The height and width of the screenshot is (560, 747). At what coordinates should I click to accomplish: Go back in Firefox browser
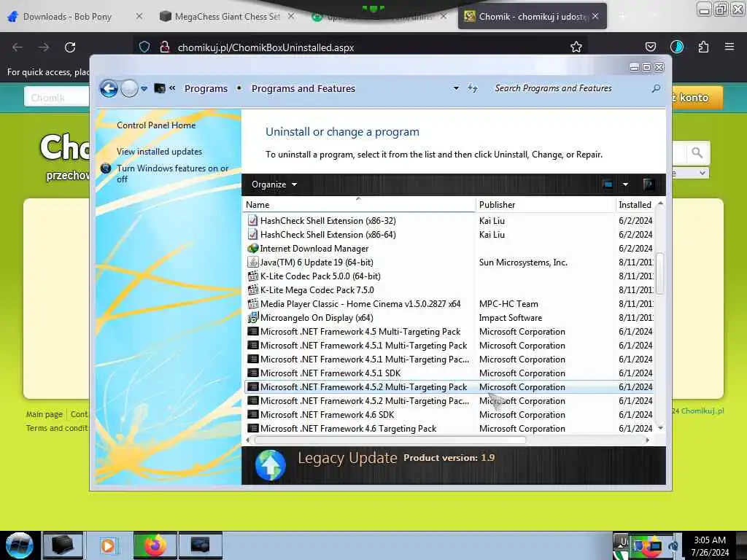coord(18,47)
